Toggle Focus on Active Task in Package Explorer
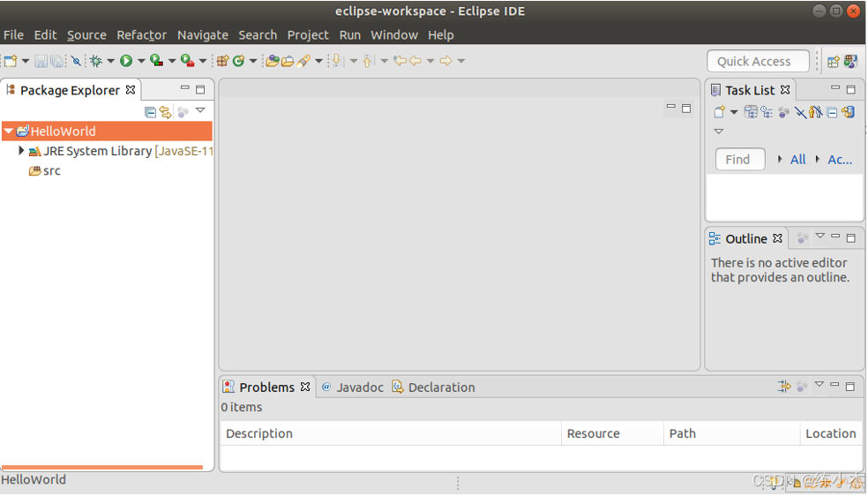The width and height of the screenshot is (868, 496). (183, 112)
